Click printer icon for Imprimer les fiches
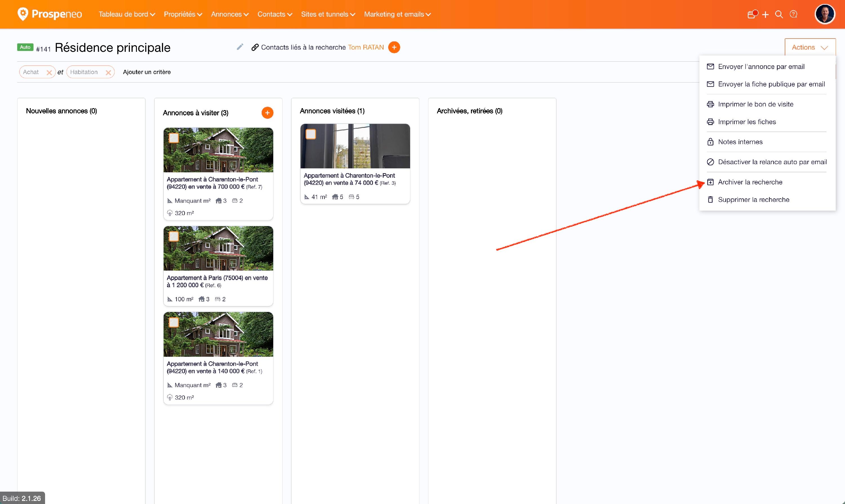This screenshot has height=504, width=845. click(x=710, y=122)
